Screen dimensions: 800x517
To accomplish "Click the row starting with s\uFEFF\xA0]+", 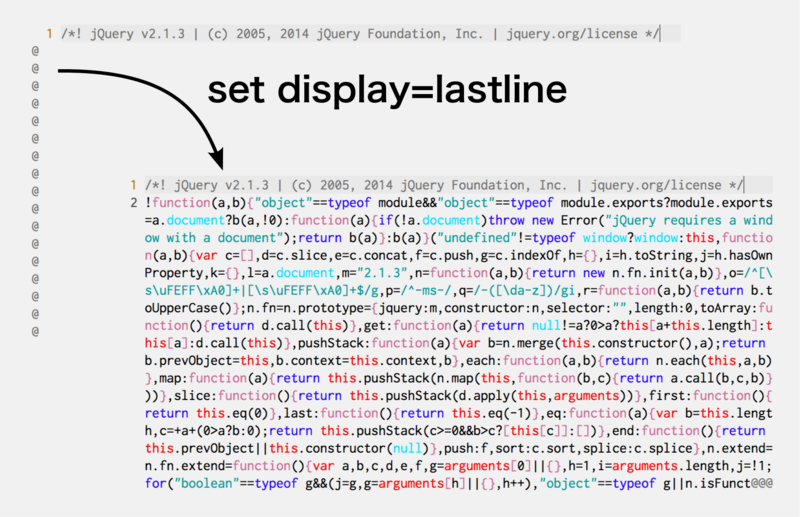I will coord(458,290).
